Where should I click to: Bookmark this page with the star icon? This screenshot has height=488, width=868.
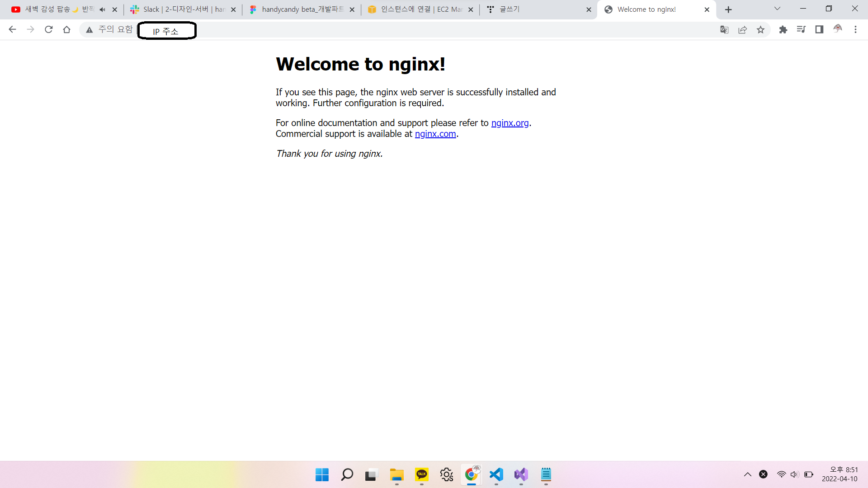(x=760, y=30)
